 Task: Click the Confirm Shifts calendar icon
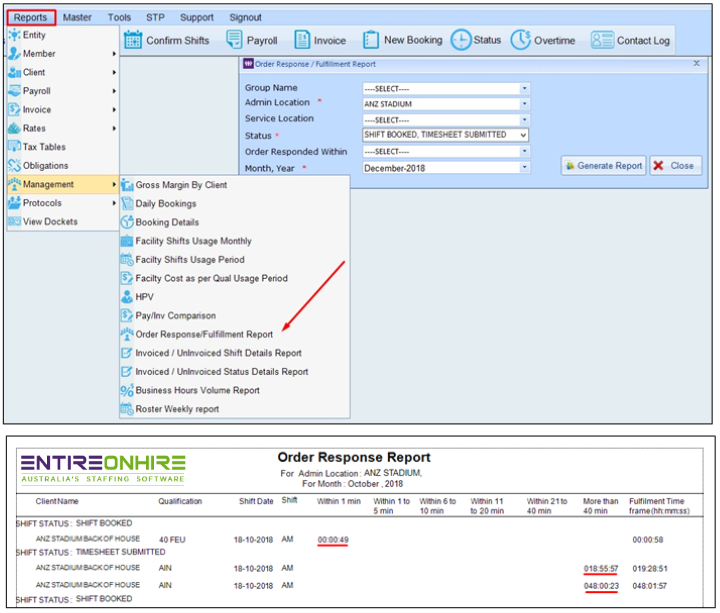coord(133,40)
